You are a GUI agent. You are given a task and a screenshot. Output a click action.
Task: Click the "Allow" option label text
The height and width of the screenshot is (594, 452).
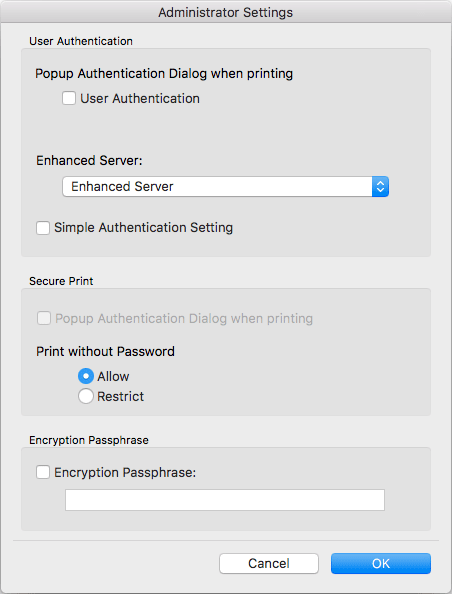pos(113,377)
